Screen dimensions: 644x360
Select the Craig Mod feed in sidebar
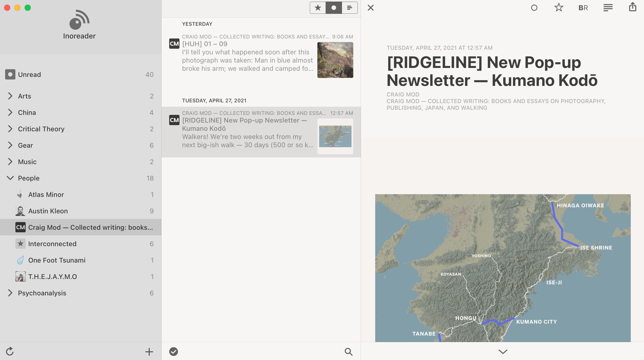(80, 227)
